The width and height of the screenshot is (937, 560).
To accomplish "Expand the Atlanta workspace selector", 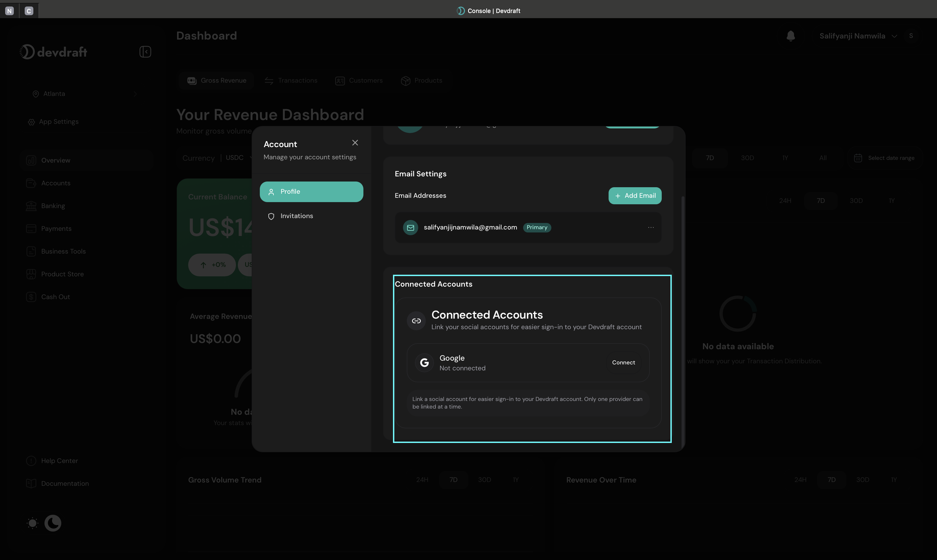I will click(x=55, y=93).
